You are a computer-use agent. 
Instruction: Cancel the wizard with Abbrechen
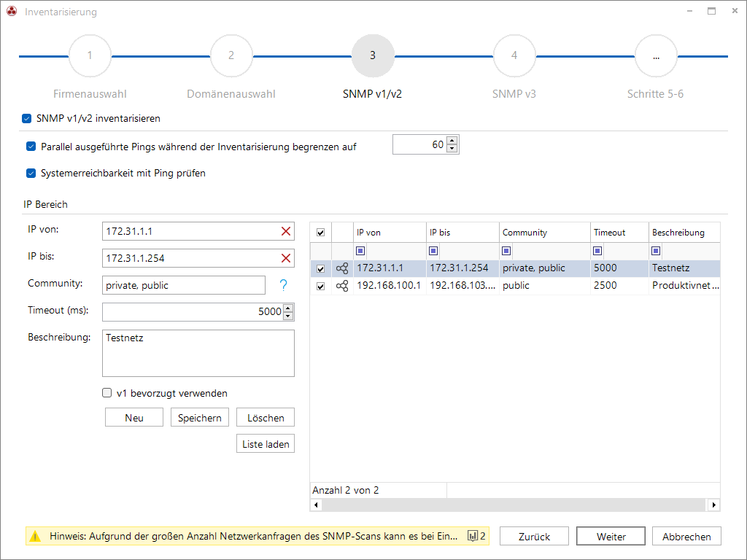pos(686,536)
